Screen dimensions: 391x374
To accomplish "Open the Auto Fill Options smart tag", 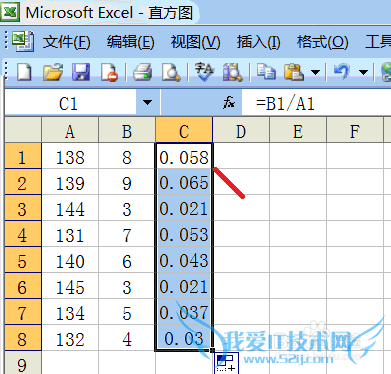I will tap(226, 363).
